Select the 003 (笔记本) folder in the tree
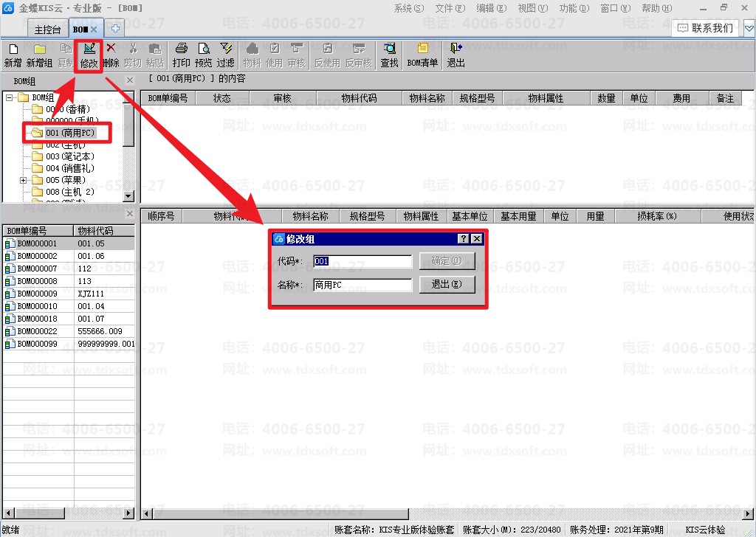Viewport: 756px width, 537px height. coord(63,156)
